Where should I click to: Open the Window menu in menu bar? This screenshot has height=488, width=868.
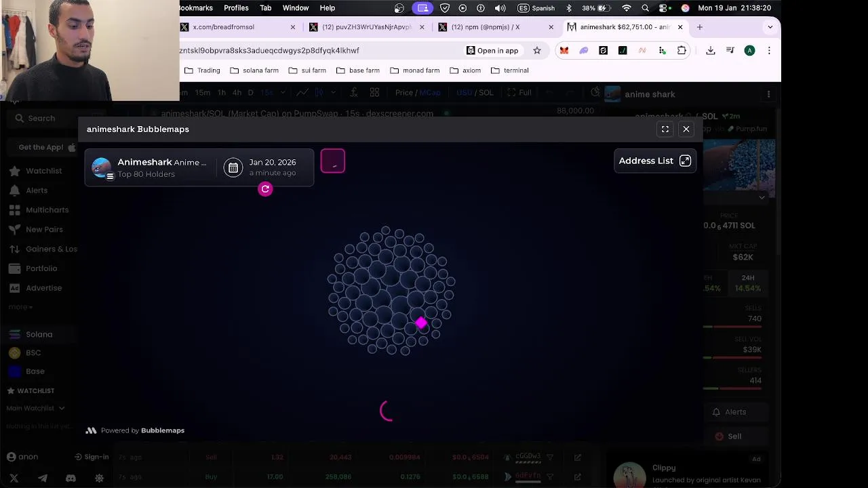click(296, 8)
